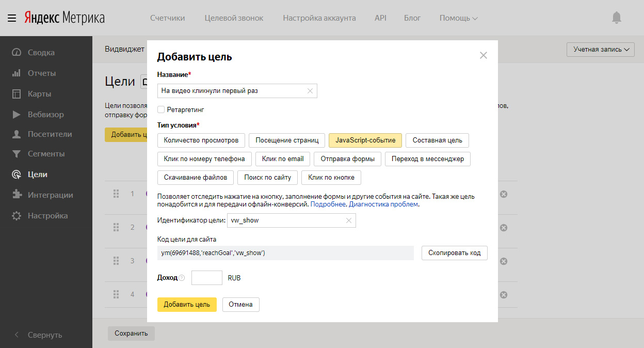
Task: Open the Подробнее link
Action: click(328, 204)
